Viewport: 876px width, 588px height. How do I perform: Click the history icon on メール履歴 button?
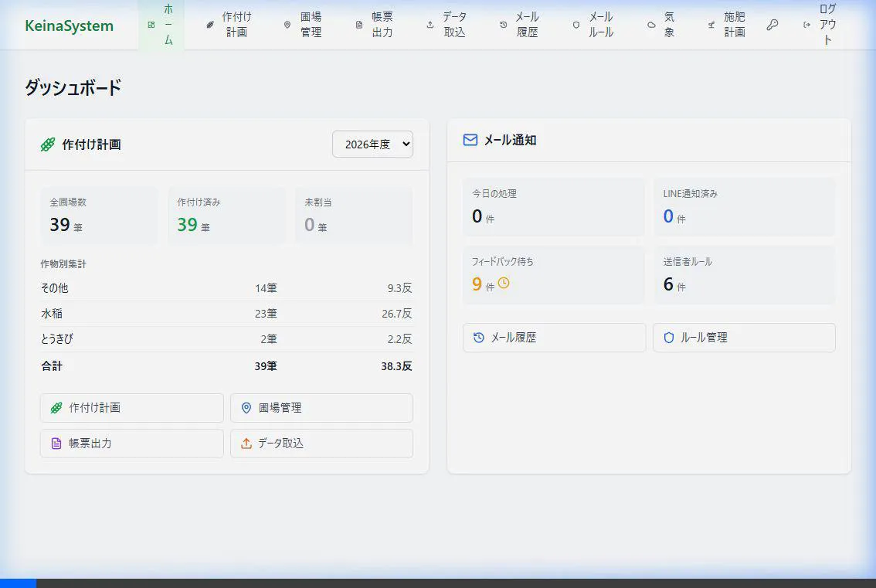[x=479, y=338]
